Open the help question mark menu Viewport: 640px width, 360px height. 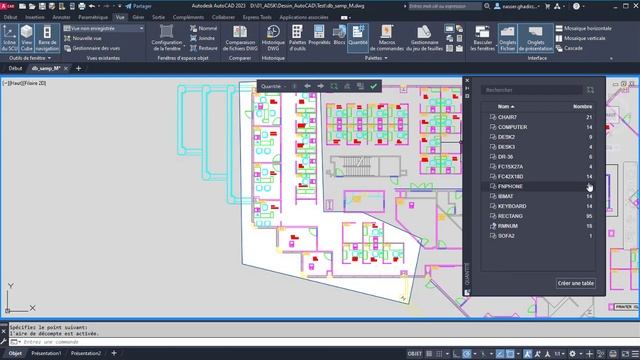[577, 6]
